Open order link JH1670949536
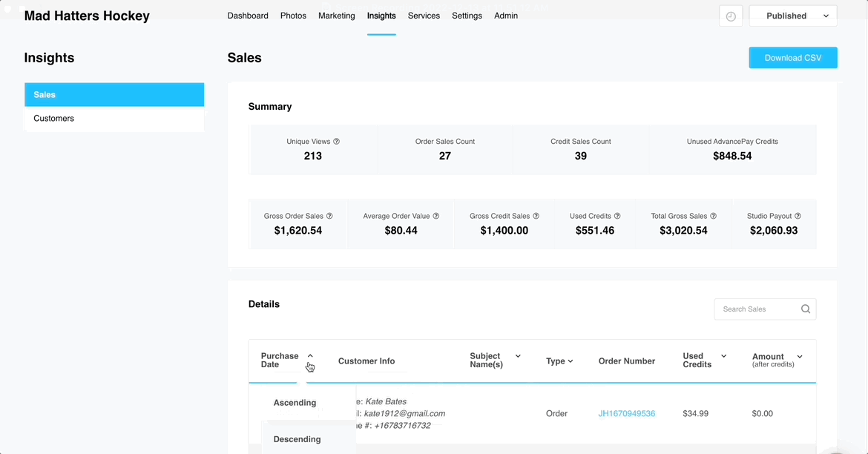 pos(626,414)
